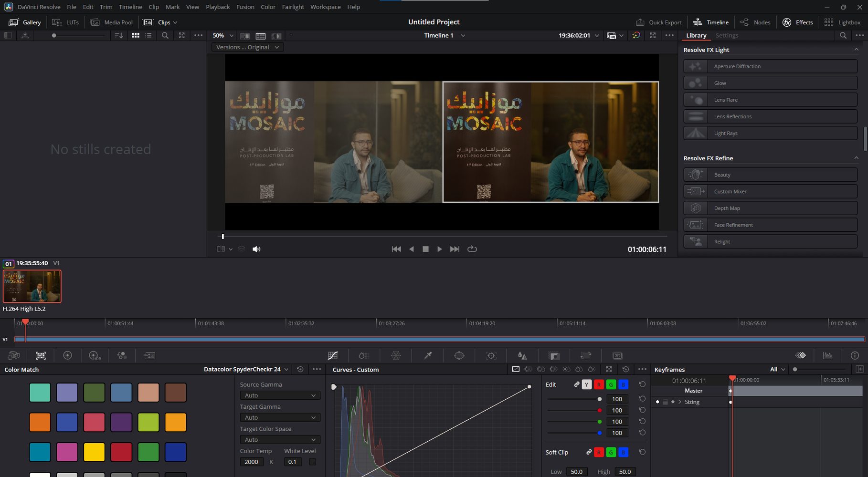Open the Lightbox view

click(842, 22)
